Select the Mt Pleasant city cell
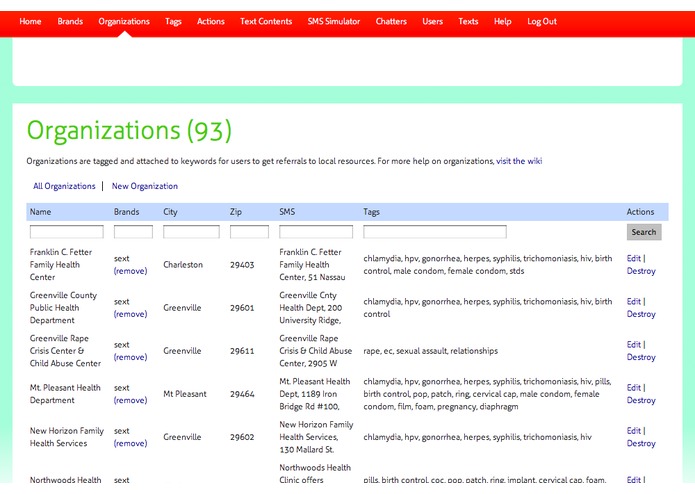 point(185,393)
